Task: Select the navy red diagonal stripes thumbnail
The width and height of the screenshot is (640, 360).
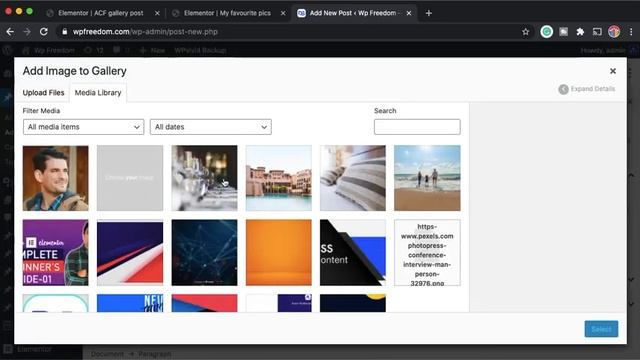Action: point(130,253)
